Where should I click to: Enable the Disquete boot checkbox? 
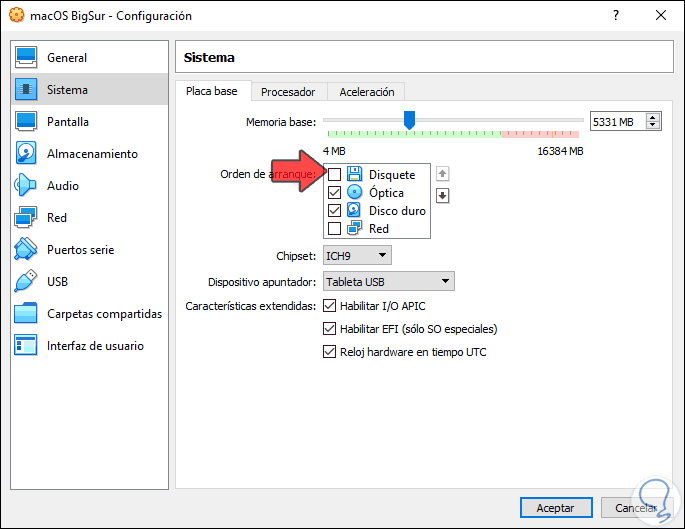[x=335, y=174]
